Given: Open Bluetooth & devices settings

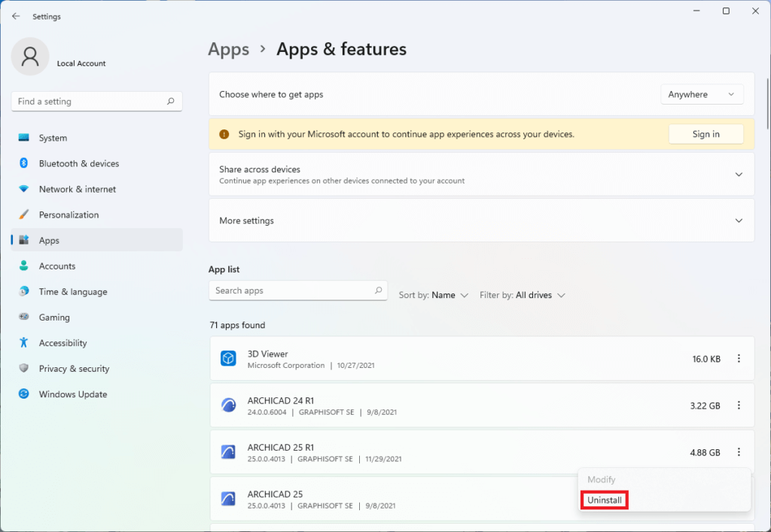Looking at the screenshot, I should click(x=78, y=163).
